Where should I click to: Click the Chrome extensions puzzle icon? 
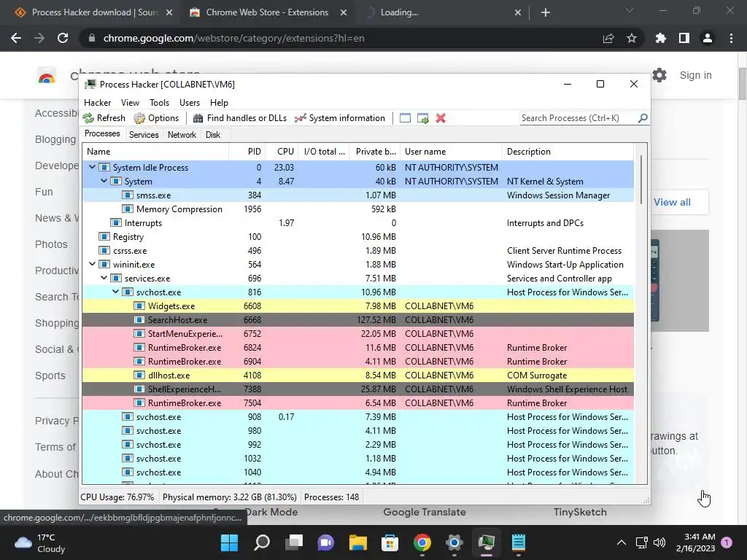coord(660,38)
